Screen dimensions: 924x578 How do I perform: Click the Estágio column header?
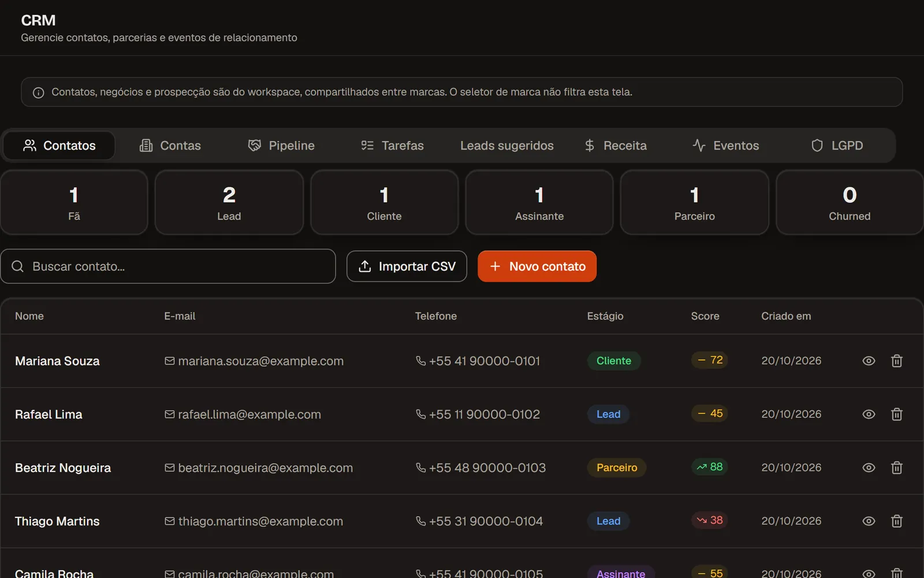click(605, 316)
